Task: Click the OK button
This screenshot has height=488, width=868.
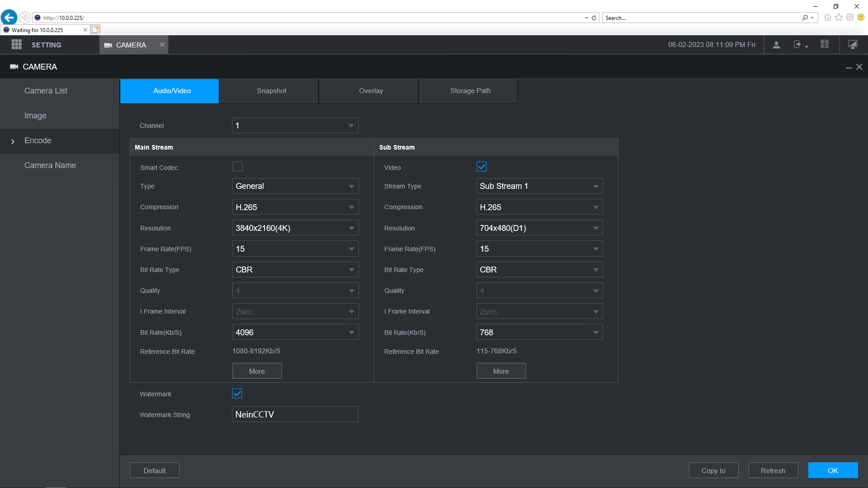Action: (833, 470)
